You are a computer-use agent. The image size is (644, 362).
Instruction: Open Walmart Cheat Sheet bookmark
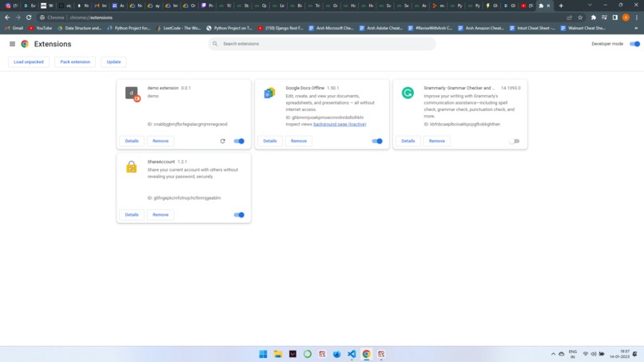tap(582, 28)
